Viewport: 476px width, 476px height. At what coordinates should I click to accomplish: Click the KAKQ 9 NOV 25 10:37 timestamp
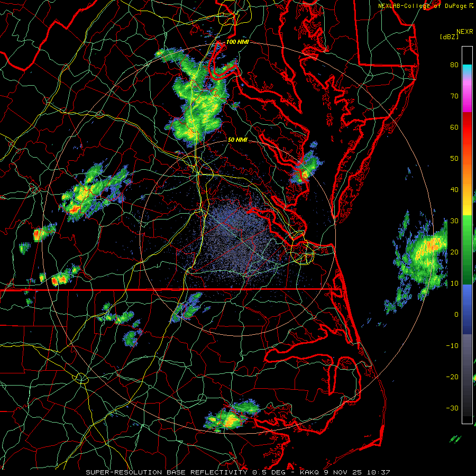[345, 472]
